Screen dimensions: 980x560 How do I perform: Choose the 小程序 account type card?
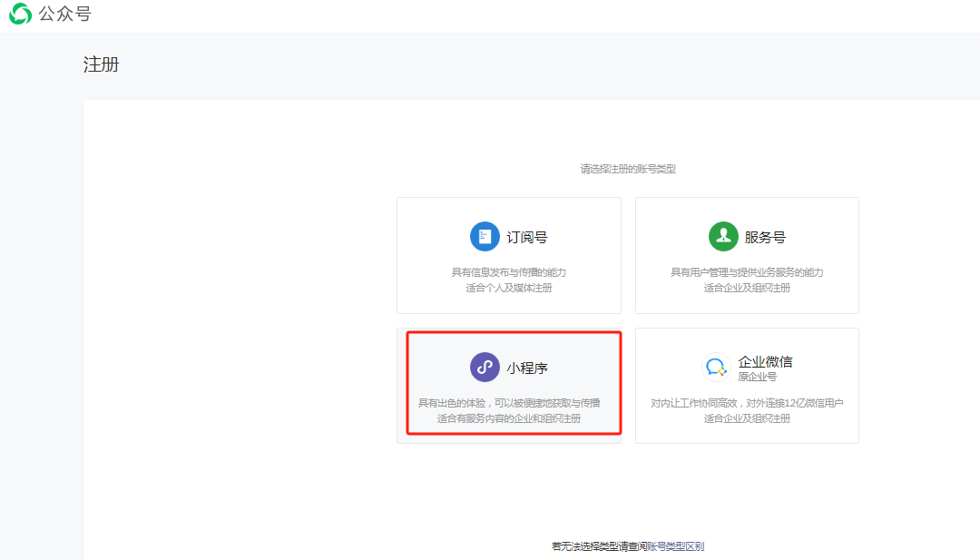click(509, 386)
